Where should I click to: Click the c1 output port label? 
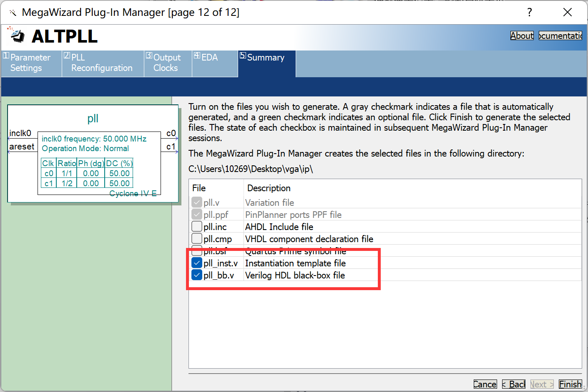point(171,147)
